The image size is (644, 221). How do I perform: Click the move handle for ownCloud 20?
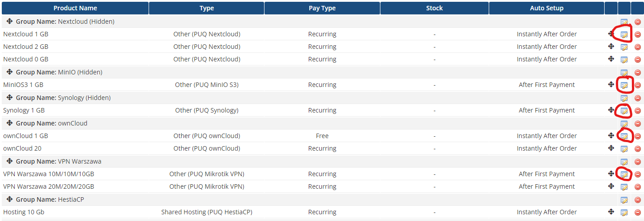(611, 148)
